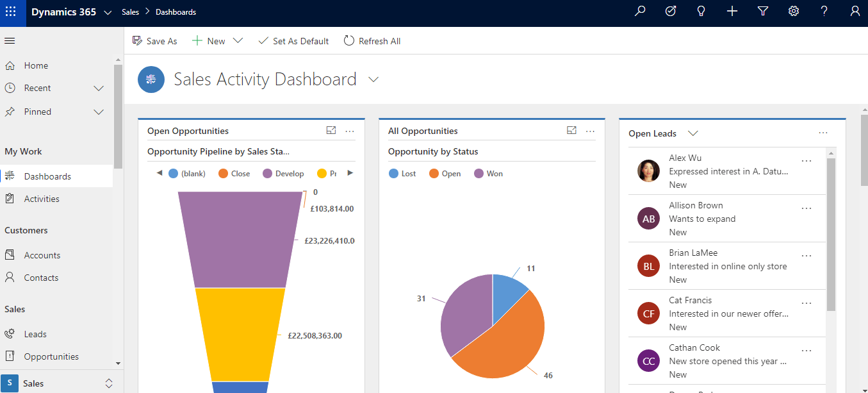Viewport: 868px width, 393px height.
Task: Toggle the (blank) legend item
Action: click(187, 174)
